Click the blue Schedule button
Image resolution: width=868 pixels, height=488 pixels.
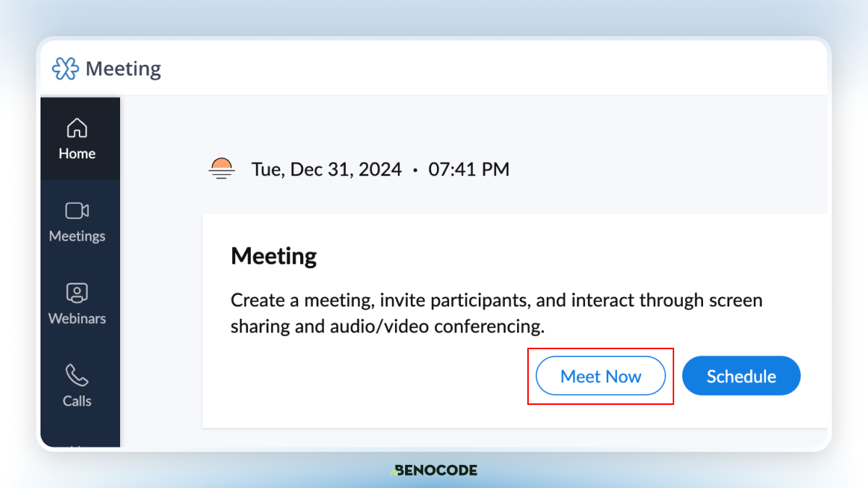pyautogui.click(x=741, y=376)
